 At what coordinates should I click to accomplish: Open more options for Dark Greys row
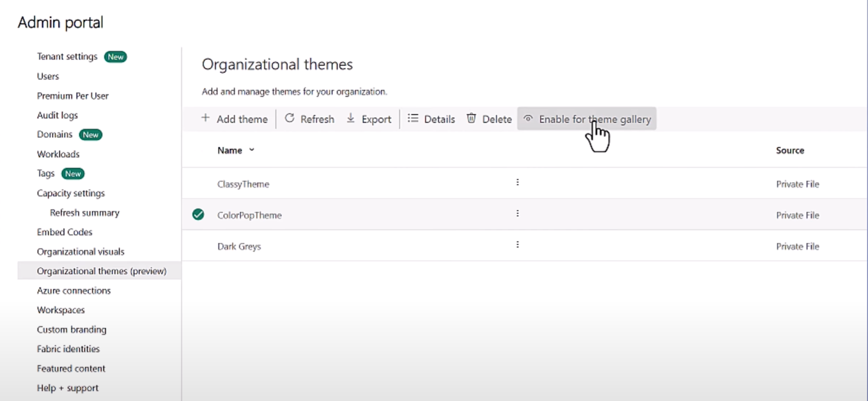click(x=517, y=245)
